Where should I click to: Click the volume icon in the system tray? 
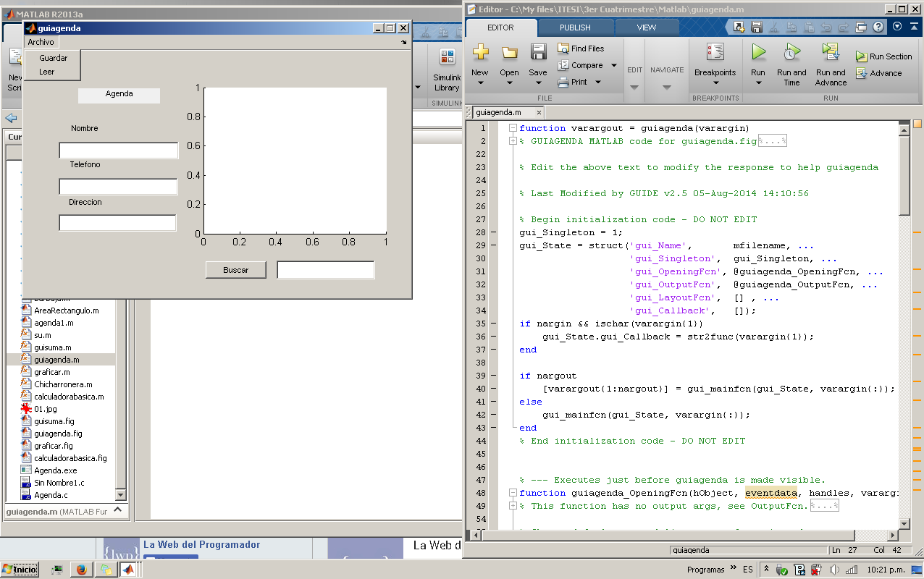833,570
